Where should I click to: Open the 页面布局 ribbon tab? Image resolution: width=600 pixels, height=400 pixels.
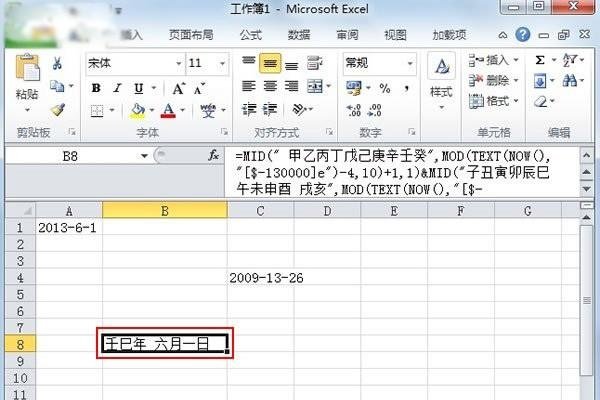pos(191,35)
